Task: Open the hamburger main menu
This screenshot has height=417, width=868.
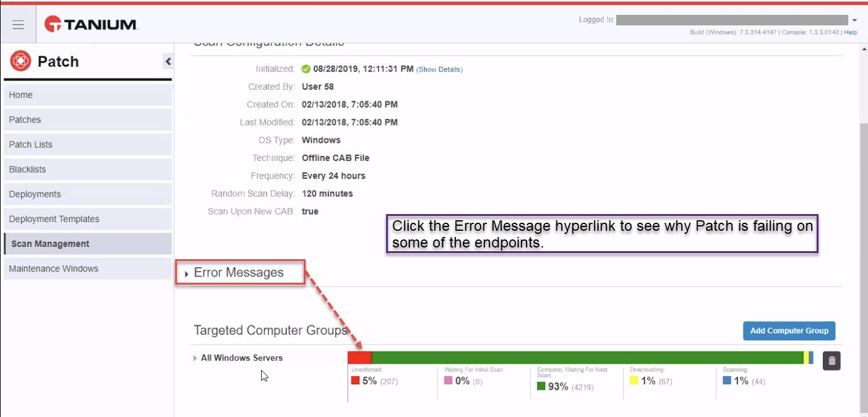Action: pos(18,25)
